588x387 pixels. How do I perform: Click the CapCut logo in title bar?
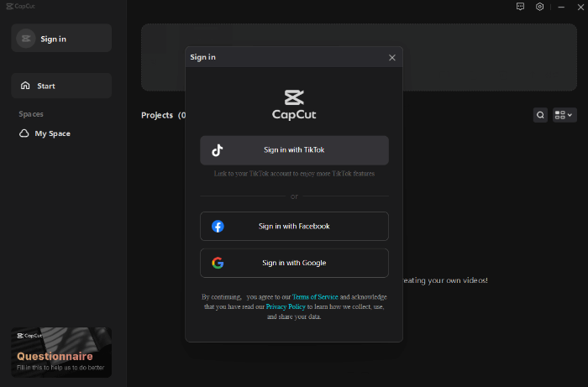(21, 6)
